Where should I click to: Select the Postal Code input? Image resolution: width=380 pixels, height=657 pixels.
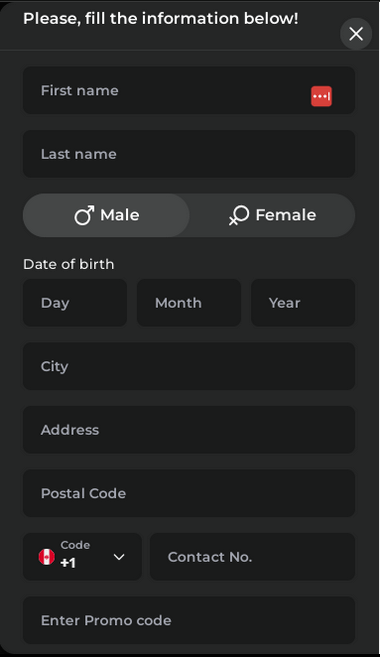(x=189, y=493)
